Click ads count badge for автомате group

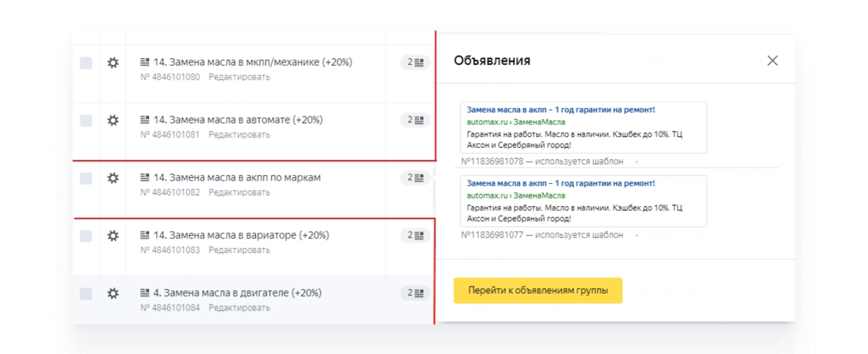coord(415,120)
